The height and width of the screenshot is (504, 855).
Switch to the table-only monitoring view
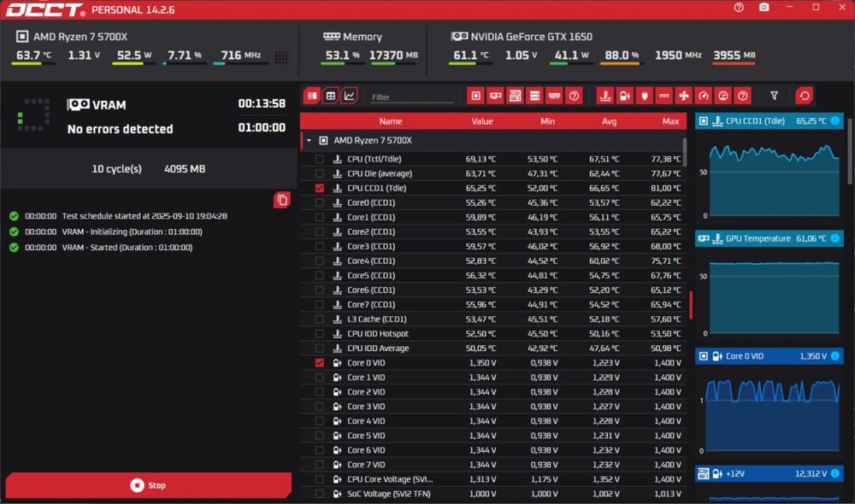point(330,96)
